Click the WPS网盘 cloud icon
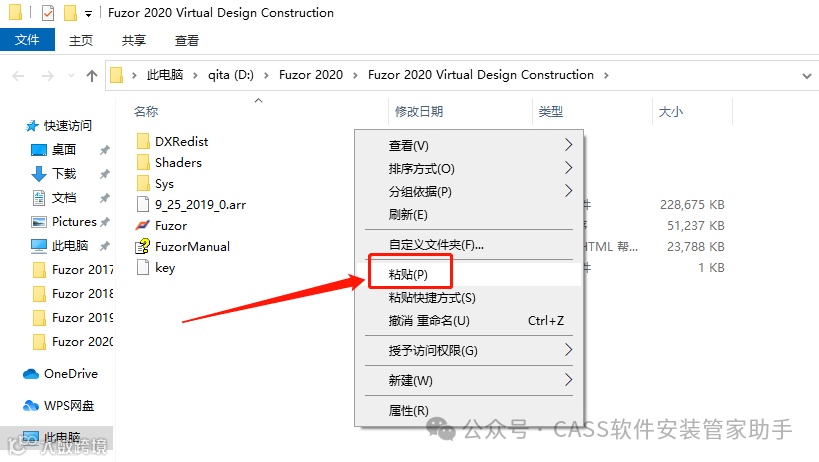 (x=31, y=406)
